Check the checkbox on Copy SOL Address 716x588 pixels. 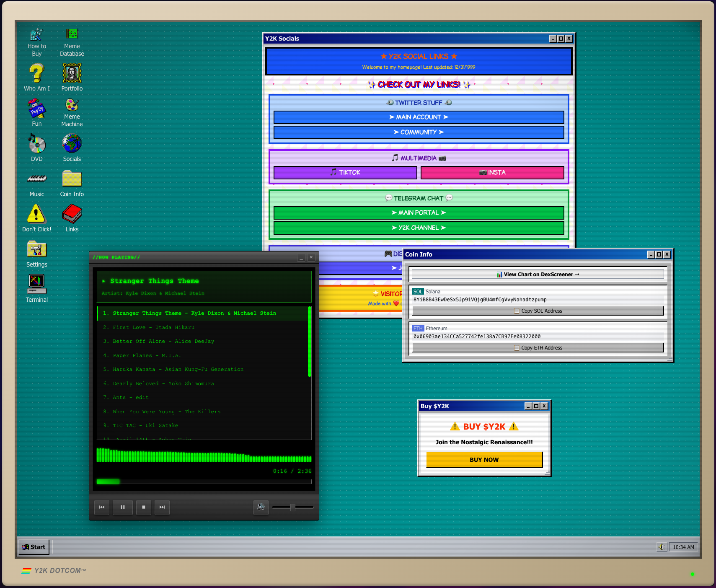[x=517, y=311]
